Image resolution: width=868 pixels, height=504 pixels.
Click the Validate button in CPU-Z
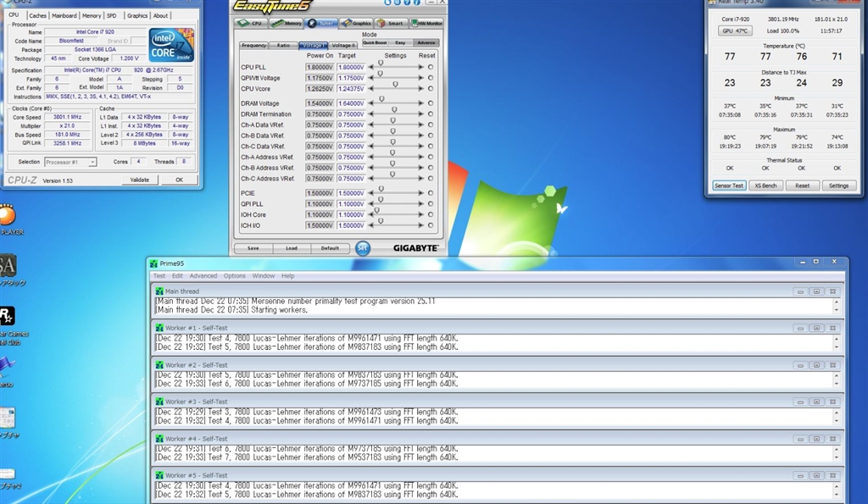point(140,180)
